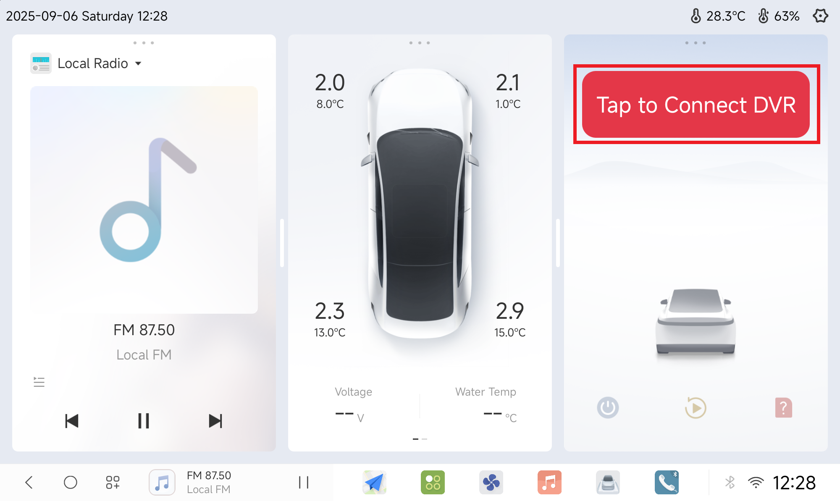Image resolution: width=840 pixels, height=504 pixels.
Task: Open the fan climate control icon
Action: [x=491, y=482]
